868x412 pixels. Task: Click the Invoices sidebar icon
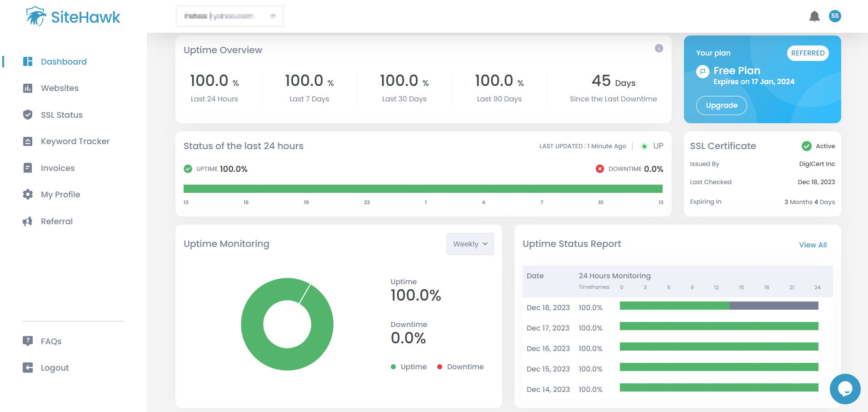pyautogui.click(x=28, y=168)
